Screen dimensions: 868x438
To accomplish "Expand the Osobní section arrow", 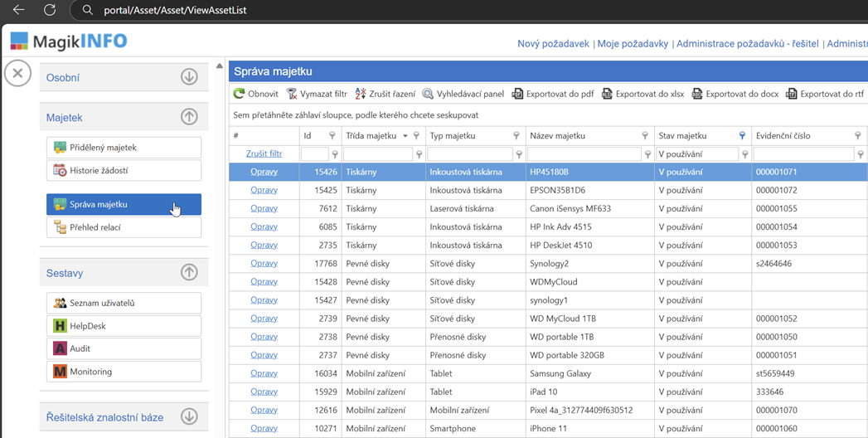I will tap(189, 76).
